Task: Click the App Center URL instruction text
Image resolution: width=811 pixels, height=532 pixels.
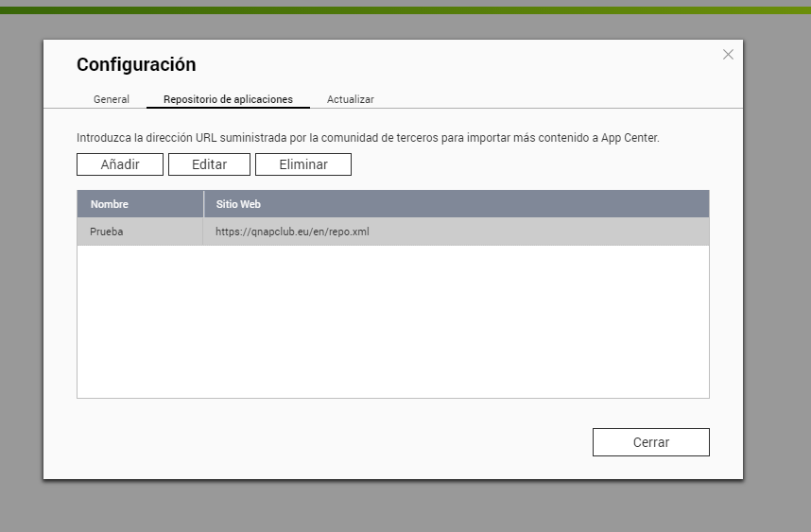Action: 368,137
